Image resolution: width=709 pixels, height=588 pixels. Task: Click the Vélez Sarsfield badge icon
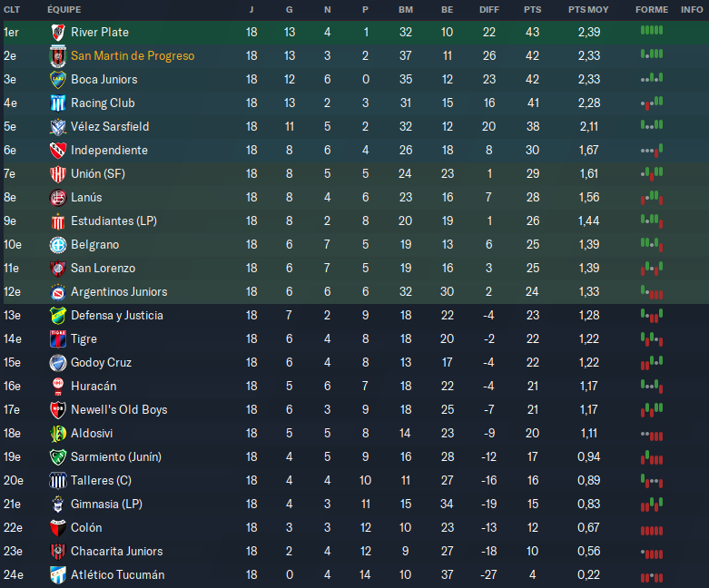[x=58, y=126]
